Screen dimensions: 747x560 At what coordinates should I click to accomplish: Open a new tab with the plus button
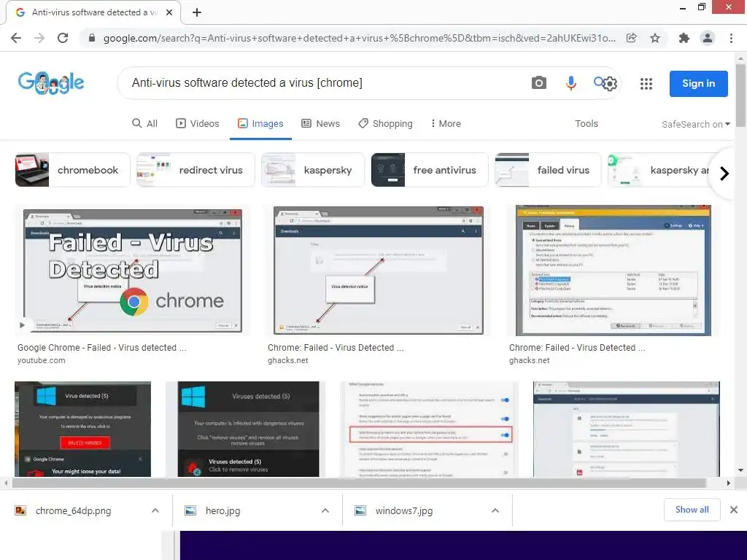point(197,12)
